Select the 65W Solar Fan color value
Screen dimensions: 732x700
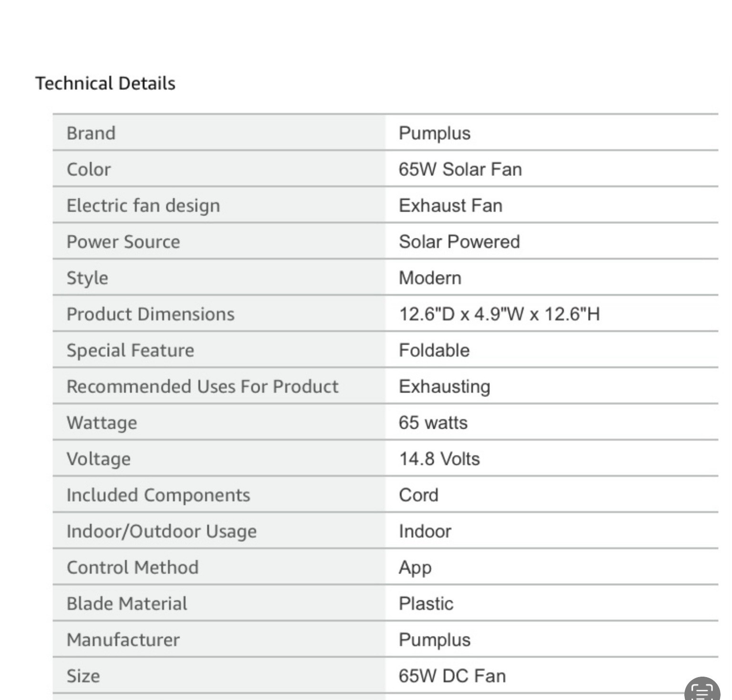(460, 169)
